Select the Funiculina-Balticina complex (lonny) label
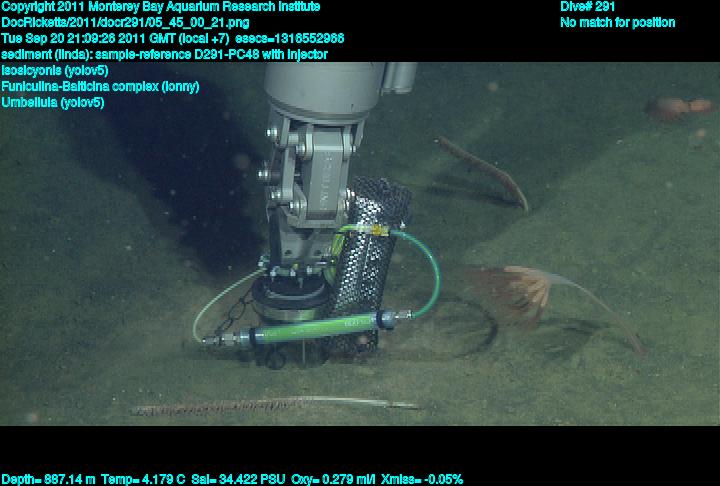The height and width of the screenshot is (486, 720). point(100,86)
